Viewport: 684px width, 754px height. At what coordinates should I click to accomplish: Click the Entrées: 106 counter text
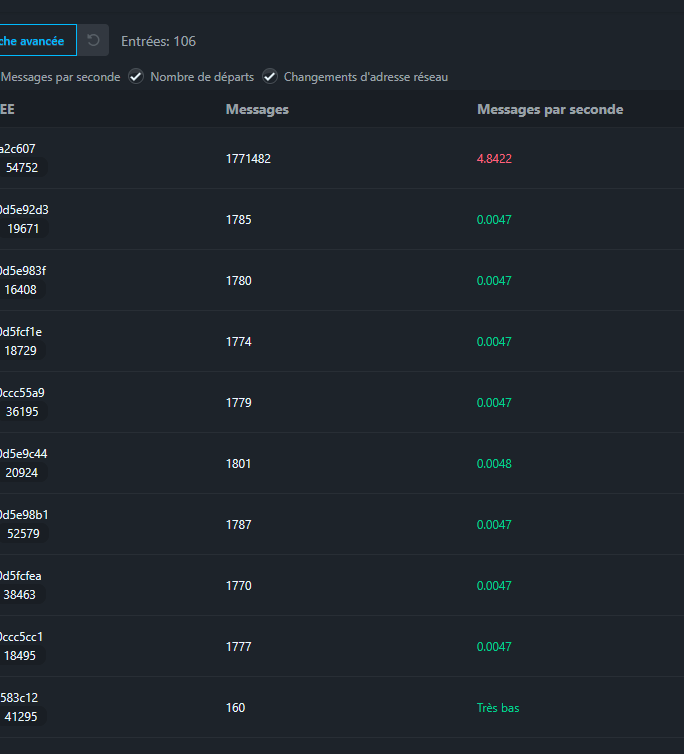tap(158, 41)
